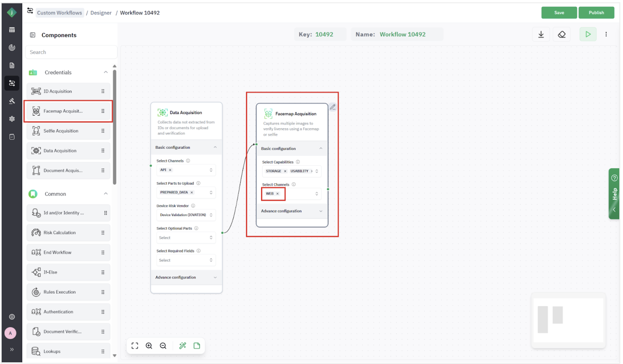This screenshot has height=364, width=623.
Task: Click the components Search field
Action: tap(71, 52)
